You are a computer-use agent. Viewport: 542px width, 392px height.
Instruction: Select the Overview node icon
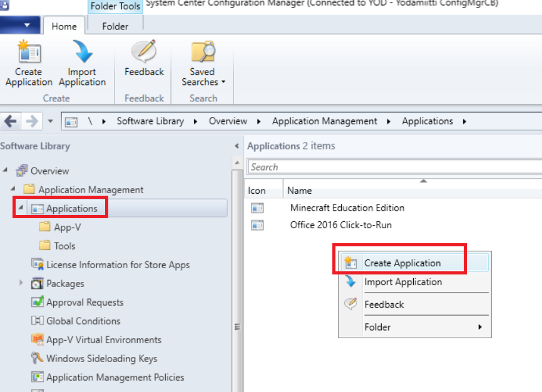(22, 170)
